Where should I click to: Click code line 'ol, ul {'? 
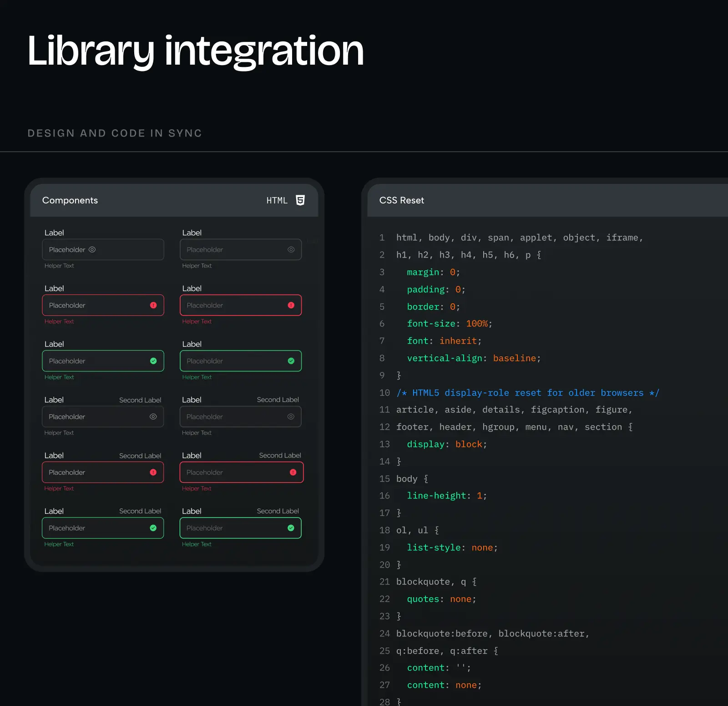pos(418,530)
